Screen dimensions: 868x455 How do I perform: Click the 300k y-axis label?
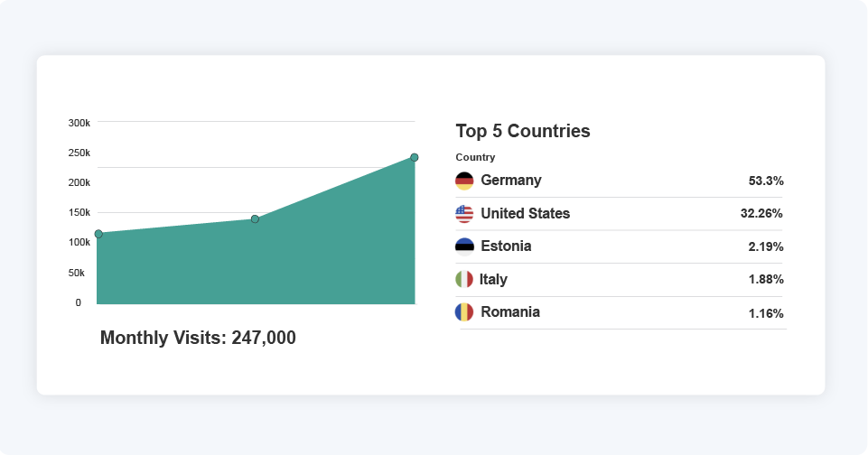pos(79,123)
